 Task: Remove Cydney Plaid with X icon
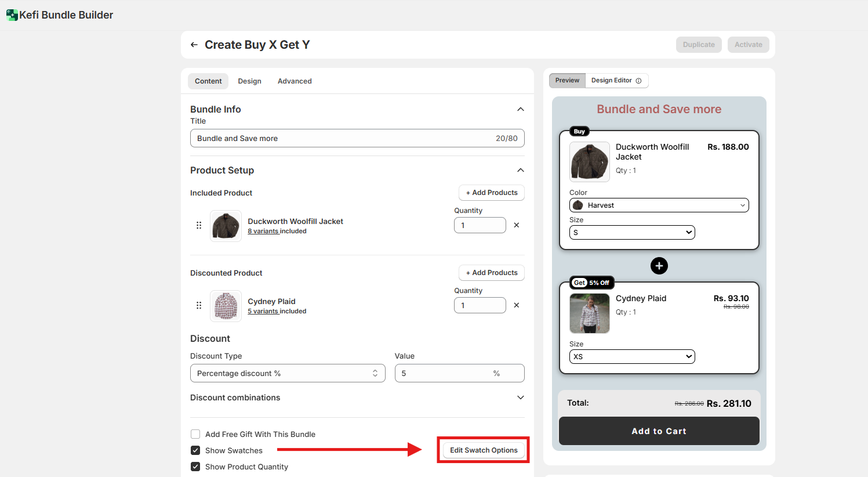coord(517,305)
